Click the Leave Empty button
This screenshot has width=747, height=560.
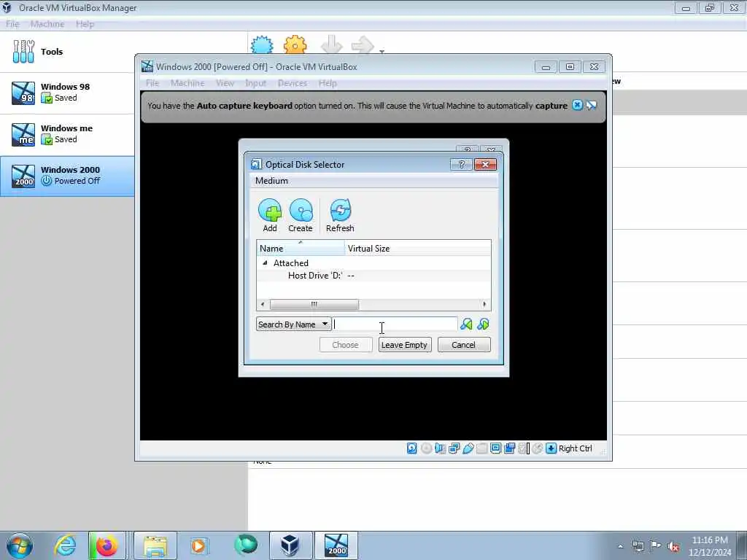[404, 345]
